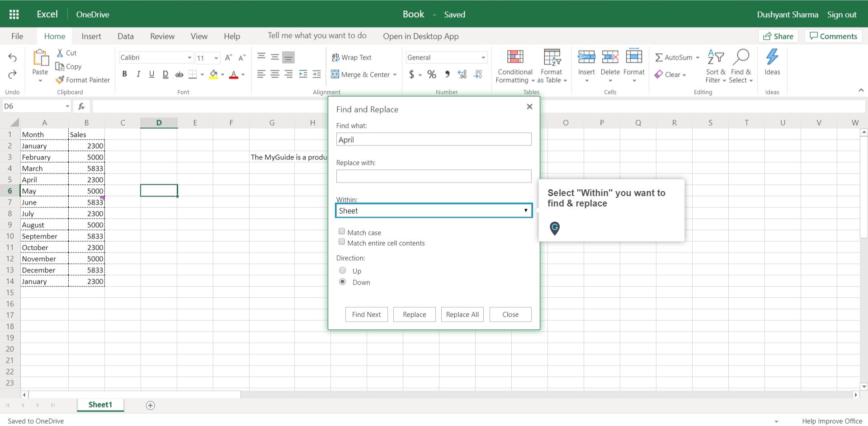
Task: Click the Wrap Text icon
Action: (336, 57)
